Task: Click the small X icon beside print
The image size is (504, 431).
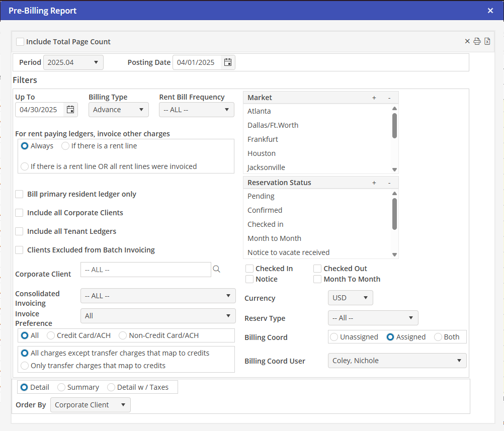Action: pos(467,41)
